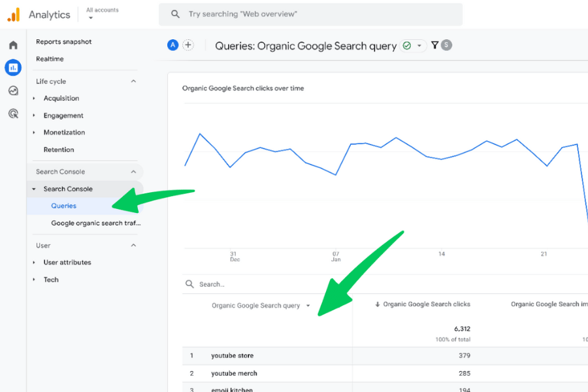Click the blue 'A' all users segment chip
The image size is (588, 392).
tap(172, 45)
